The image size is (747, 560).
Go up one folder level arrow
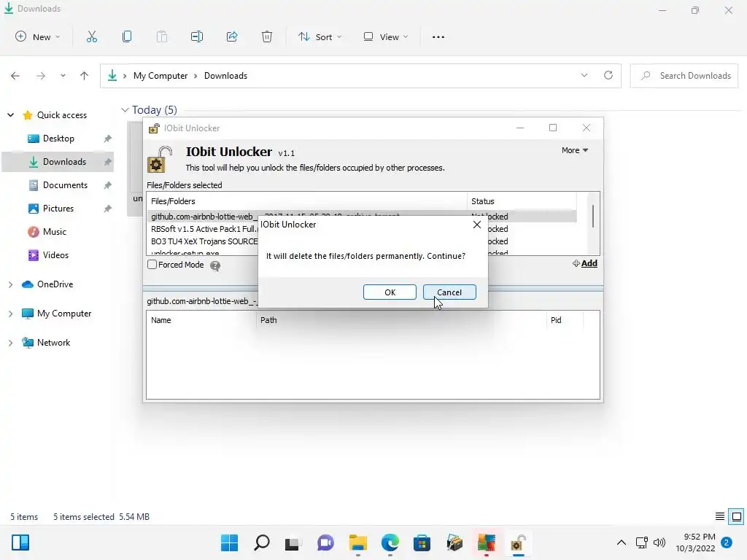(x=85, y=76)
